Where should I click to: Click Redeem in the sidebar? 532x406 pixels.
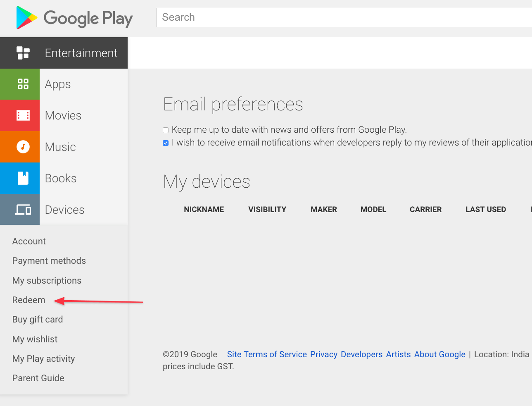point(28,300)
